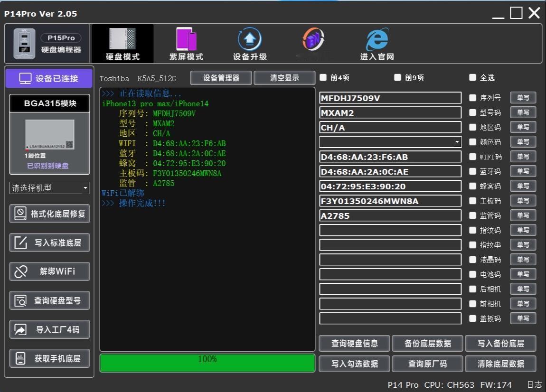The height and width of the screenshot is (392, 546).
Task: Click 单写 button for 地区码
Action: tap(523, 127)
